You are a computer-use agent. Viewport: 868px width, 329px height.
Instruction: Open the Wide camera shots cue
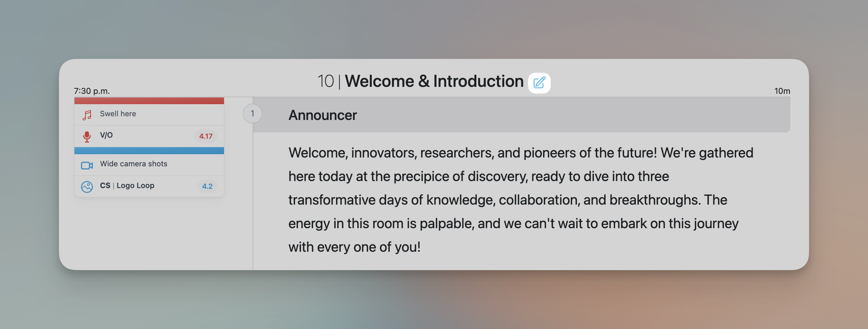tap(133, 164)
